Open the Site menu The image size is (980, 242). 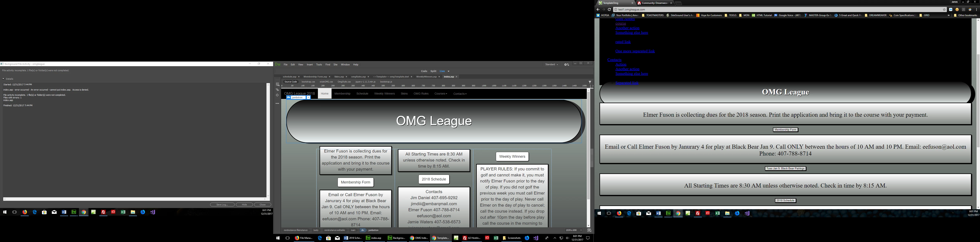[x=335, y=64]
